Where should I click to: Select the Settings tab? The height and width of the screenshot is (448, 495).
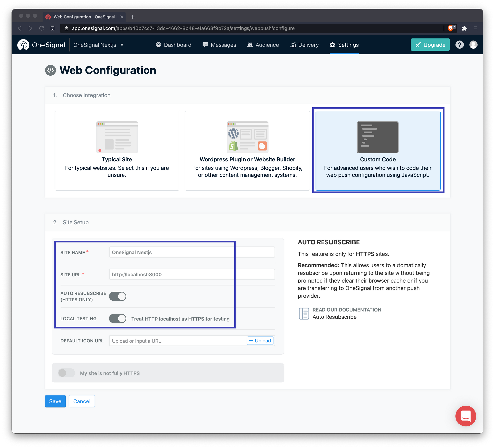pyautogui.click(x=344, y=45)
